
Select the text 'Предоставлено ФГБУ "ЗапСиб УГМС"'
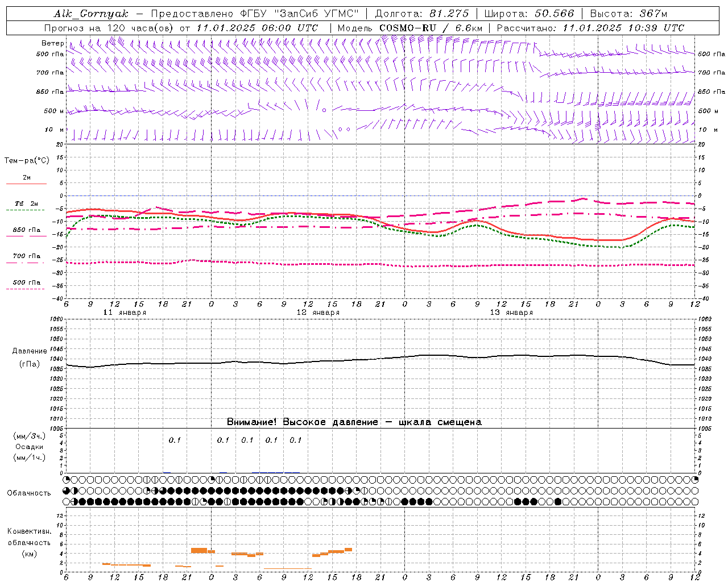[x=255, y=14]
